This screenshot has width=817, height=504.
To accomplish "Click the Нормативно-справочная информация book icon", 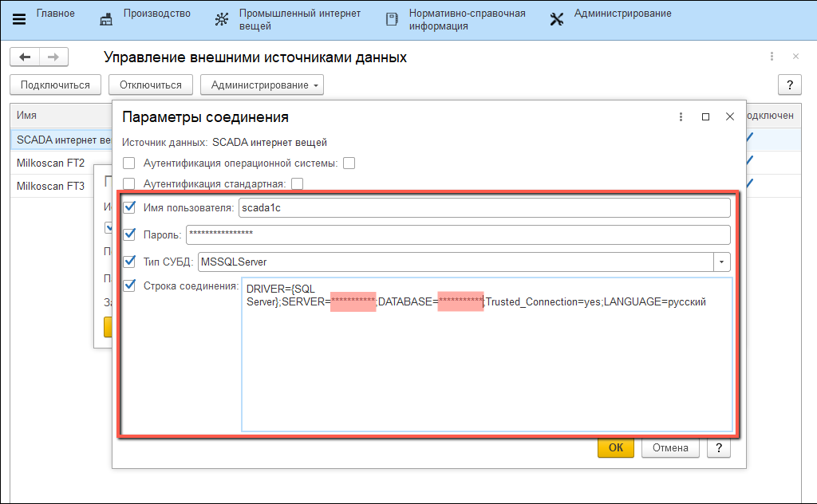I will pos(392,19).
